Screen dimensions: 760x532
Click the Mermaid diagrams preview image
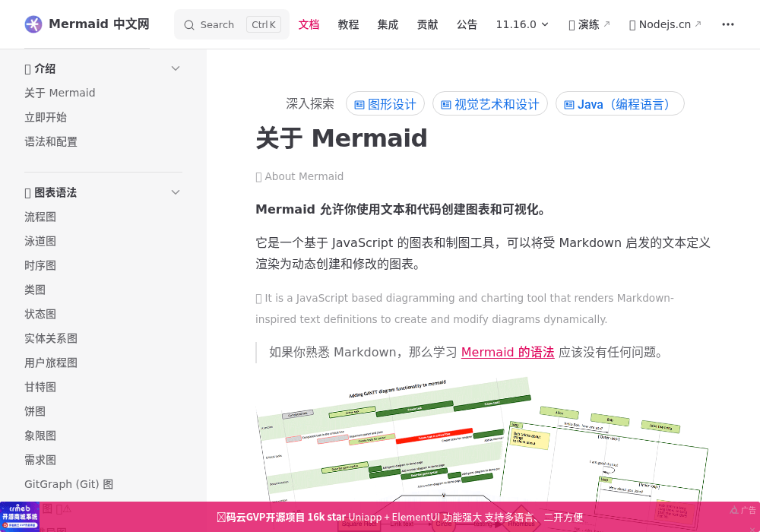tap(483, 439)
